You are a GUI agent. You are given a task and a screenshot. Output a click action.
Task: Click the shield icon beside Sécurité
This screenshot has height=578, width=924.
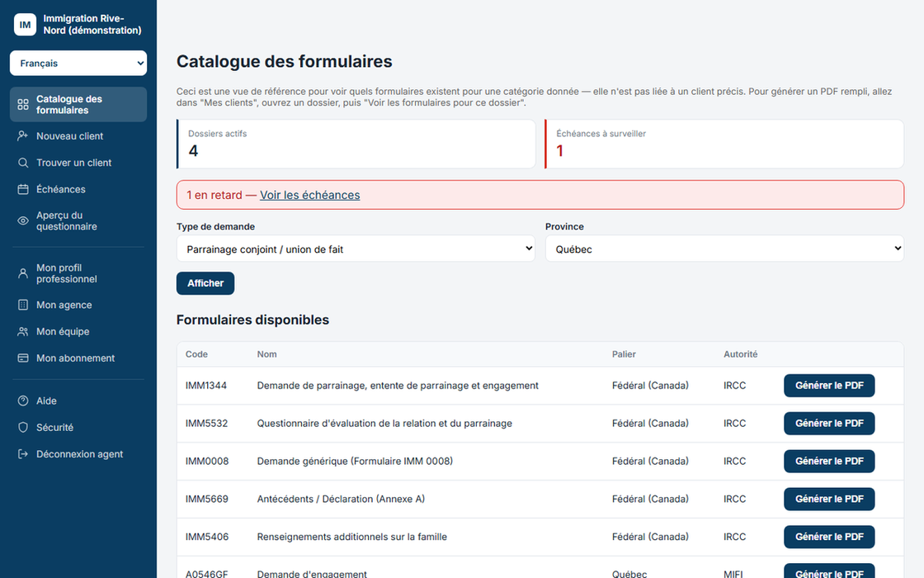(x=23, y=428)
